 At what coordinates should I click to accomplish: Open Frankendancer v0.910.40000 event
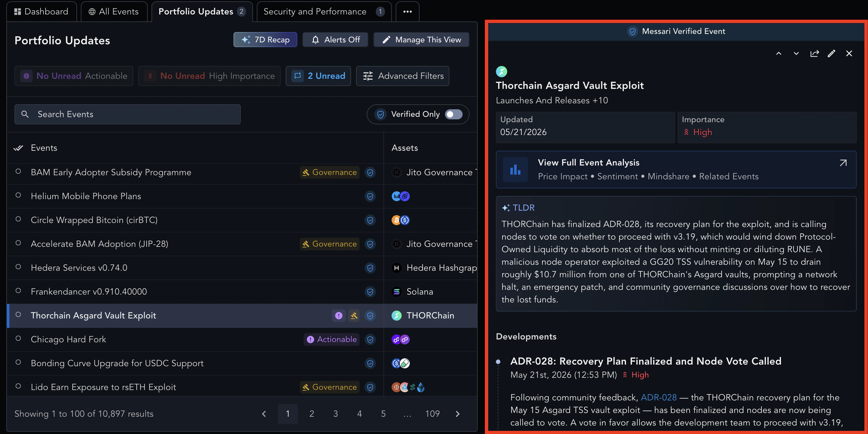tap(89, 292)
